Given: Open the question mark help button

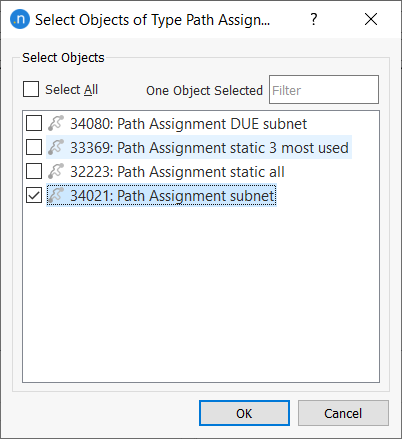Looking at the screenshot, I should [x=313, y=19].
